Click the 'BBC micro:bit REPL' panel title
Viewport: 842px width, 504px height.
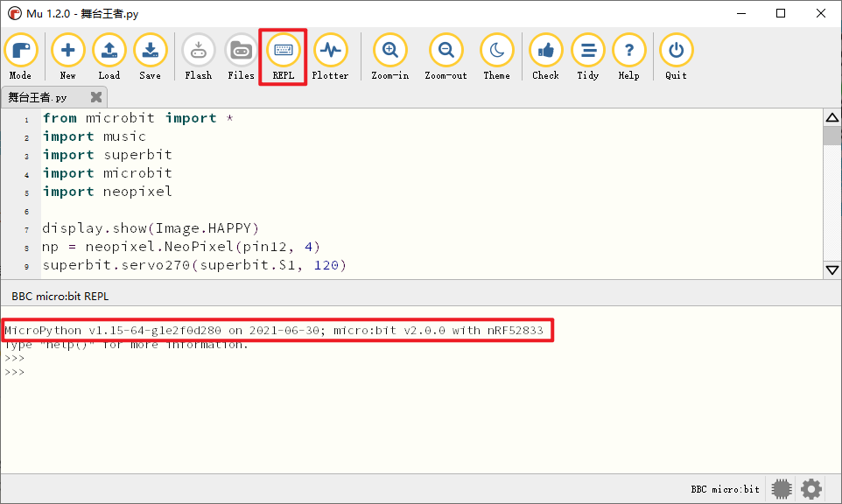pos(60,297)
